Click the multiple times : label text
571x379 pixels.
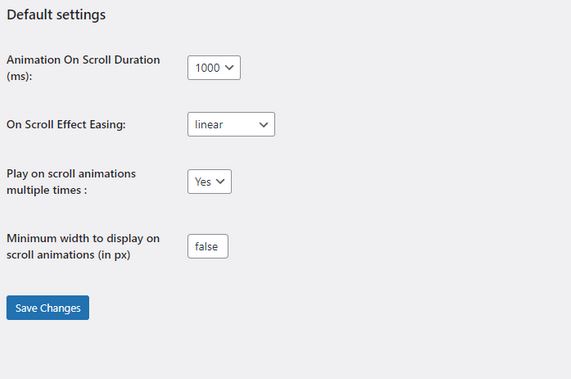pyautogui.click(x=47, y=190)
